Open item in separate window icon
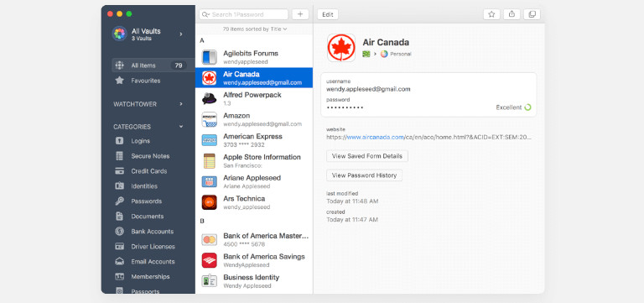The image size is (644, 303). (x=532, y=14)
